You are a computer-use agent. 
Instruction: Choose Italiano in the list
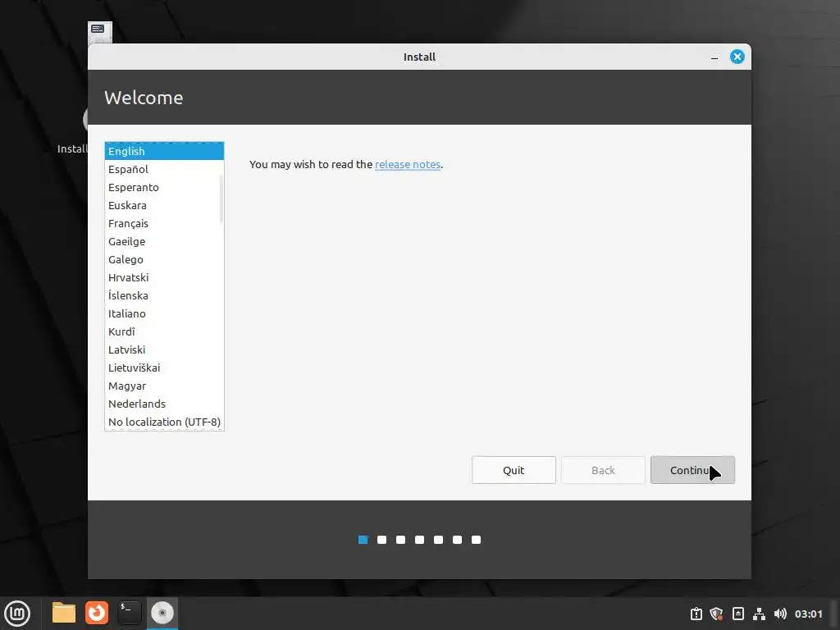click(164, 313)
